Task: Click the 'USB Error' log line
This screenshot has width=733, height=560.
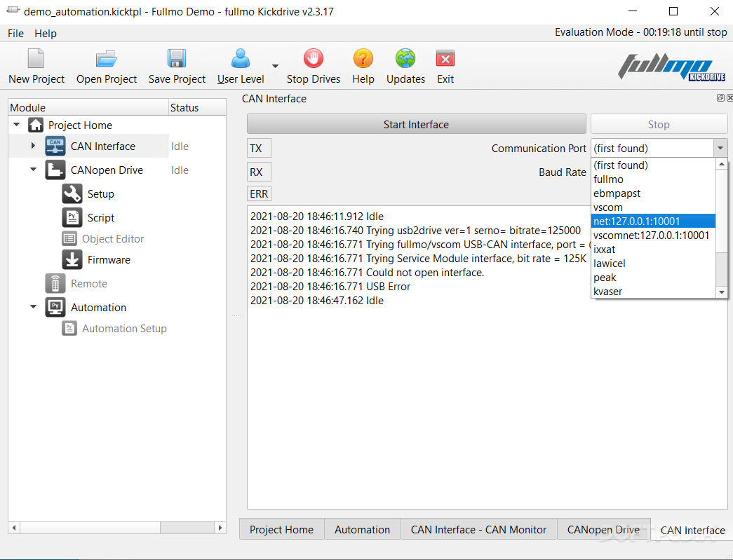Action: pos(330,286)
